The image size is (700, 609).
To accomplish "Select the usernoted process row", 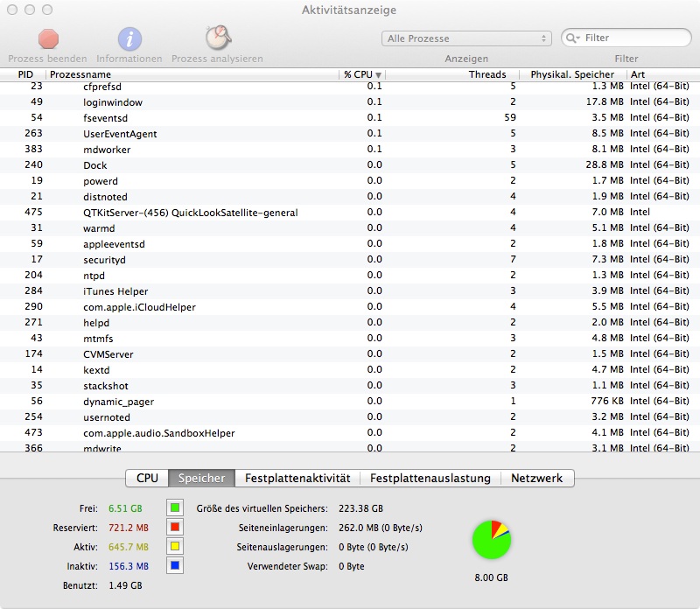I will [350, 417].
